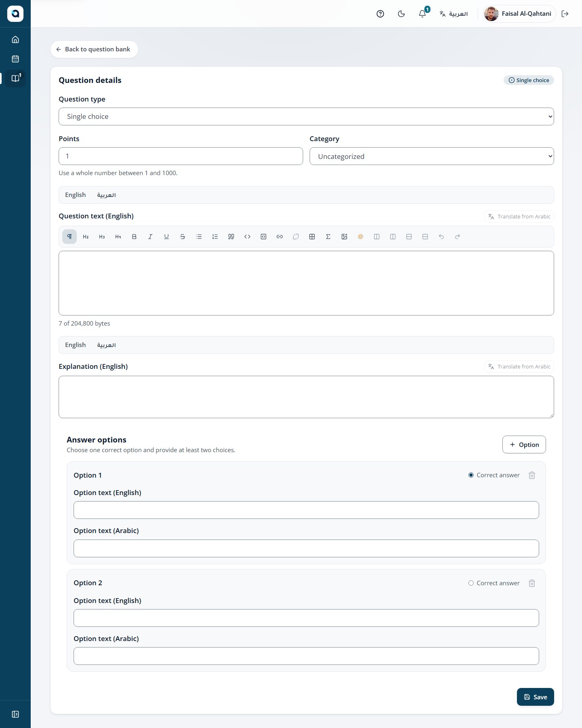The image size is (582, 728).
Task: Insert a table
Action: pos(312,237)
